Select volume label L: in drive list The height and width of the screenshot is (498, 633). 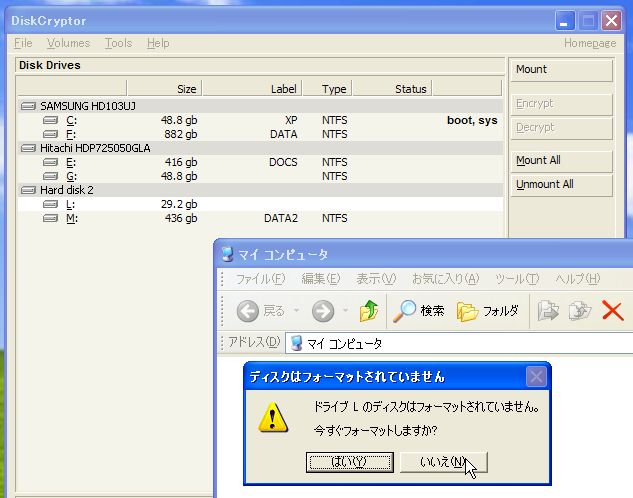(x=71, y=204)
